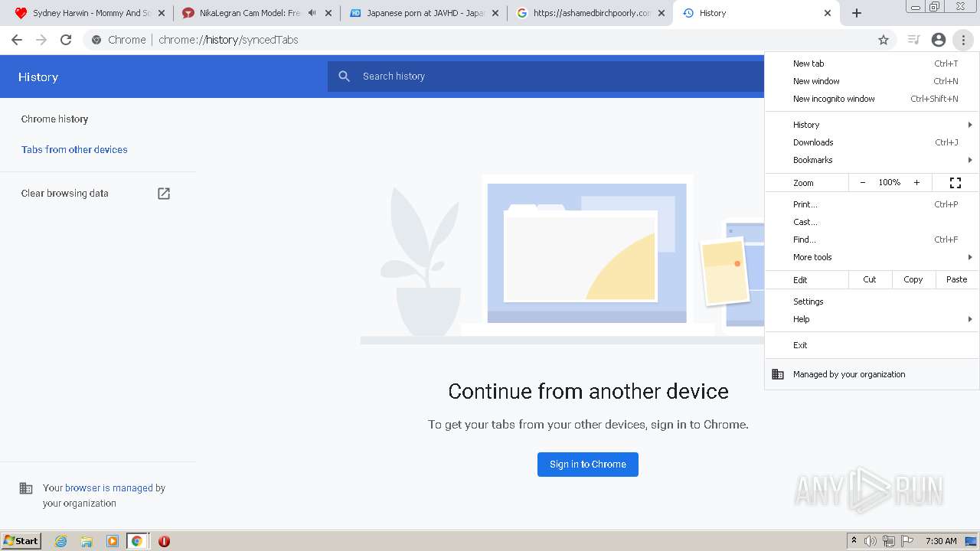Click the address bar URL

tap(228, 40)
